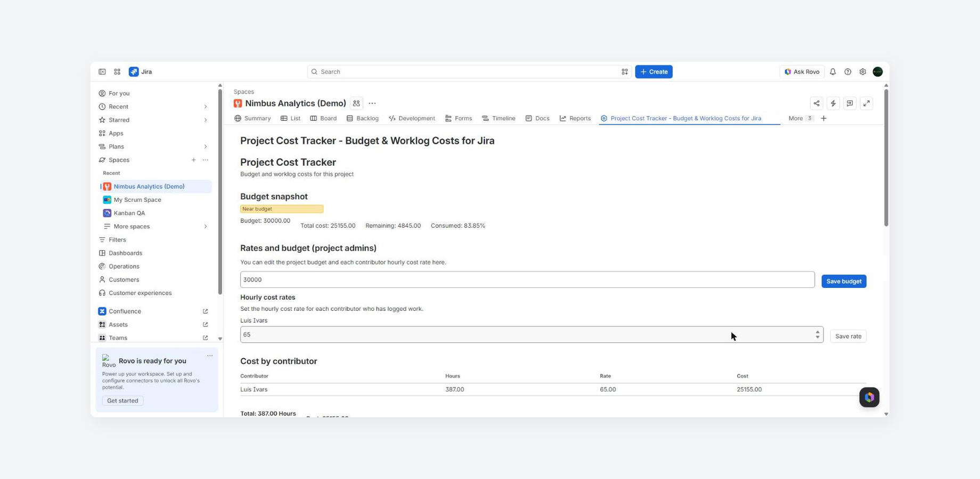Image resolution: width=980 pixels, height=479 pixels.
Task: Click the main page vertical scrollbar
Action: pos(886,158)
